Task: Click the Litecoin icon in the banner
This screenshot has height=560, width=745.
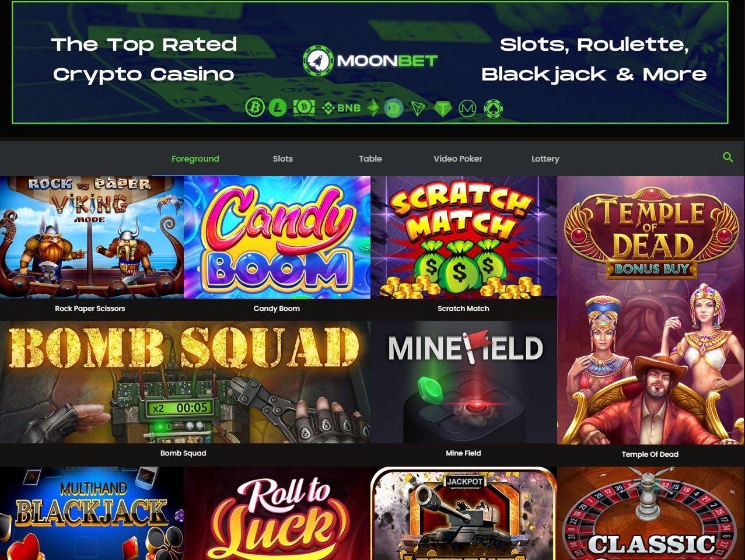Action: (x=278, y=107)
